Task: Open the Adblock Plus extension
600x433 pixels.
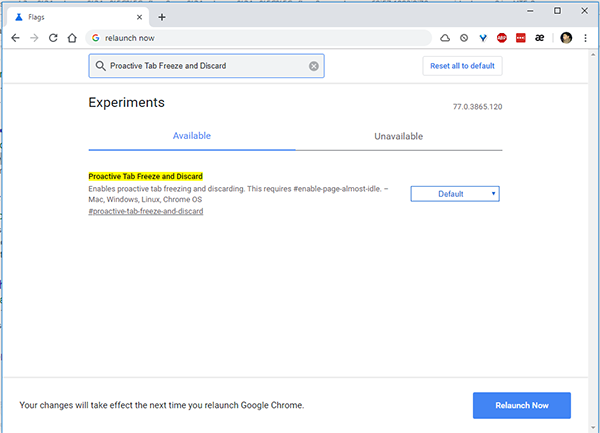Action: click(502, 38)
